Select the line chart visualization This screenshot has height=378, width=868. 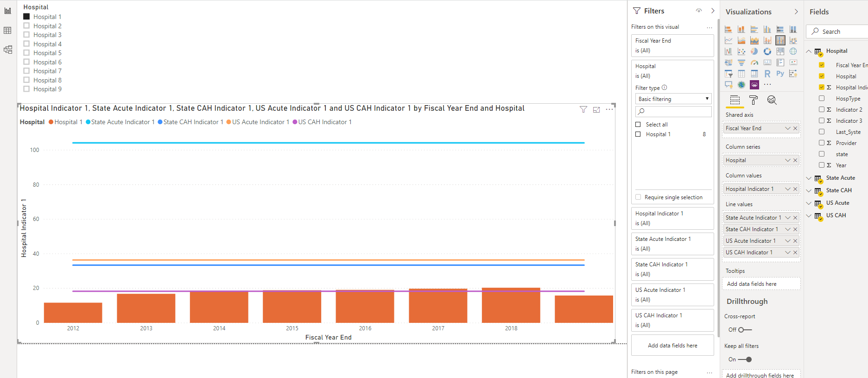click(729, 40)
